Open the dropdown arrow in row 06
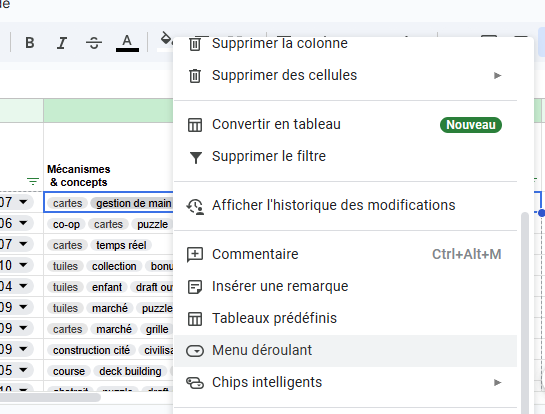 (23, 223)
